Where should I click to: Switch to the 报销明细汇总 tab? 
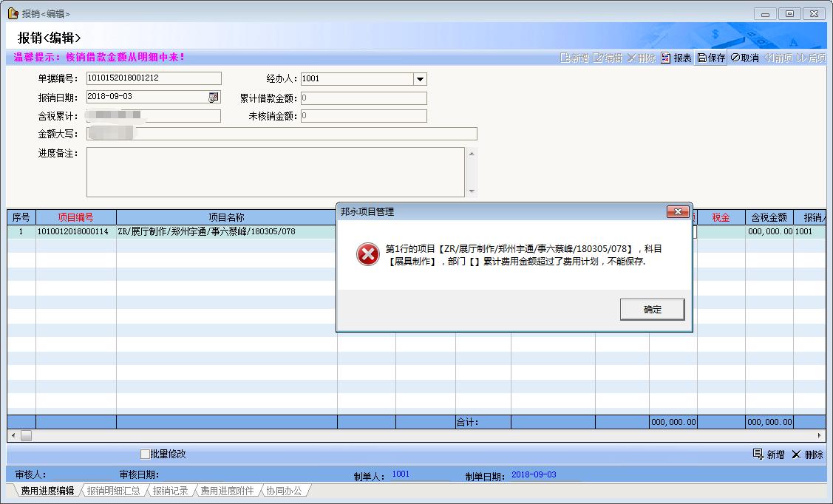click(113, 491)
